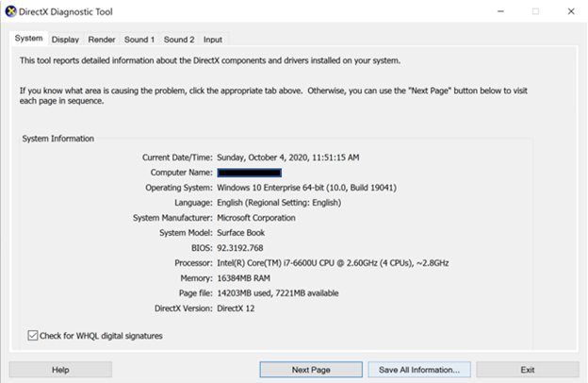Switch to the Sound 2 tab
The image size is (588, 383).
tap(179, 40)
